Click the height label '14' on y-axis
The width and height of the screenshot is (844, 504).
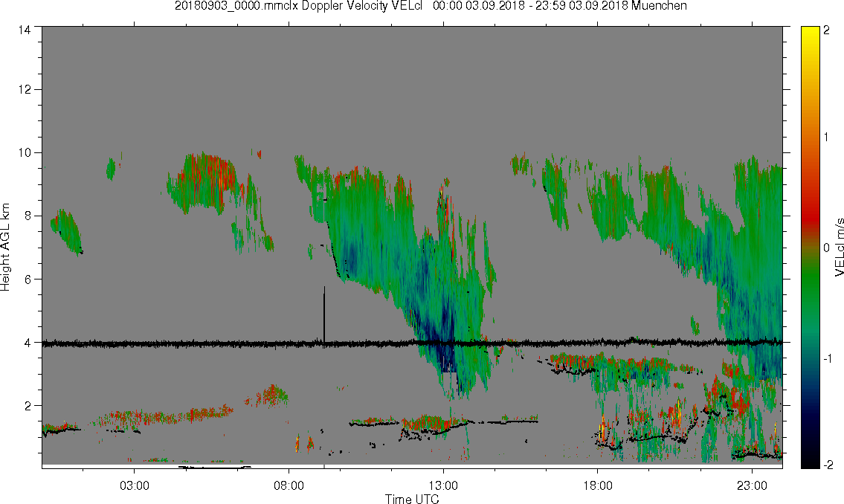click(x=25, y=30)
